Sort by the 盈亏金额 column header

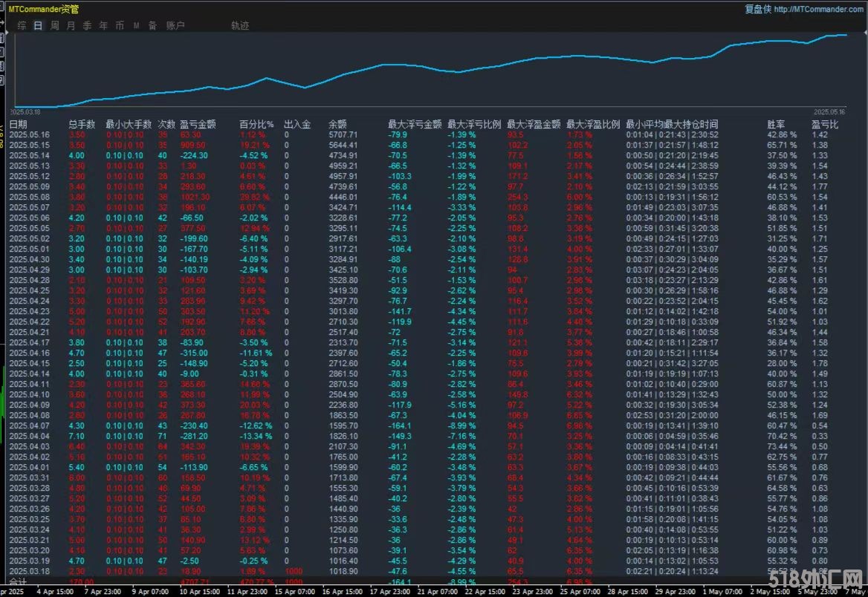pyautogui.click(x=198, y=125)
